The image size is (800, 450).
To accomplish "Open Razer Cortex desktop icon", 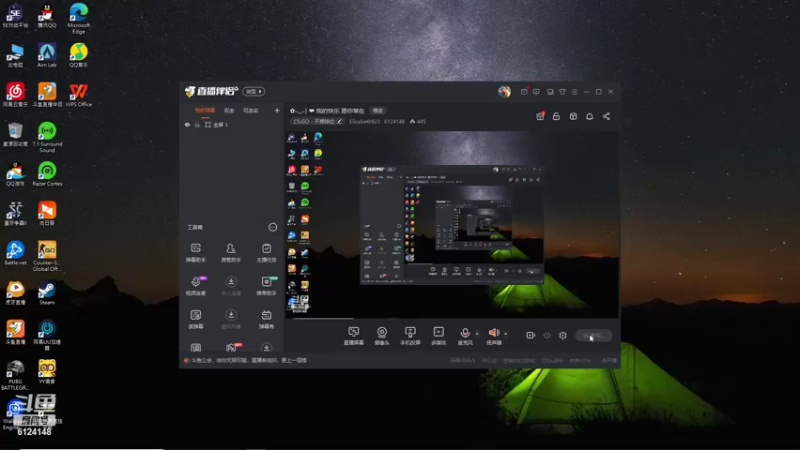I will tap(47, 174).
